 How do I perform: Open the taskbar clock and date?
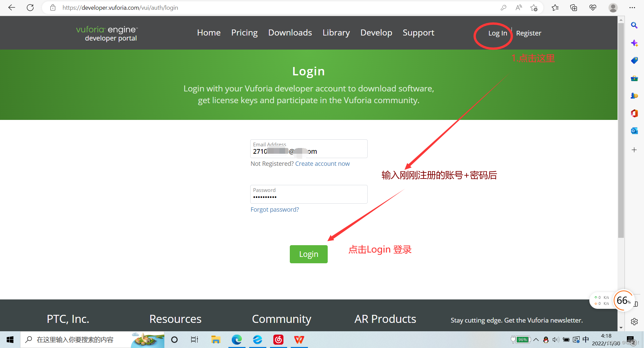(606, 340)
